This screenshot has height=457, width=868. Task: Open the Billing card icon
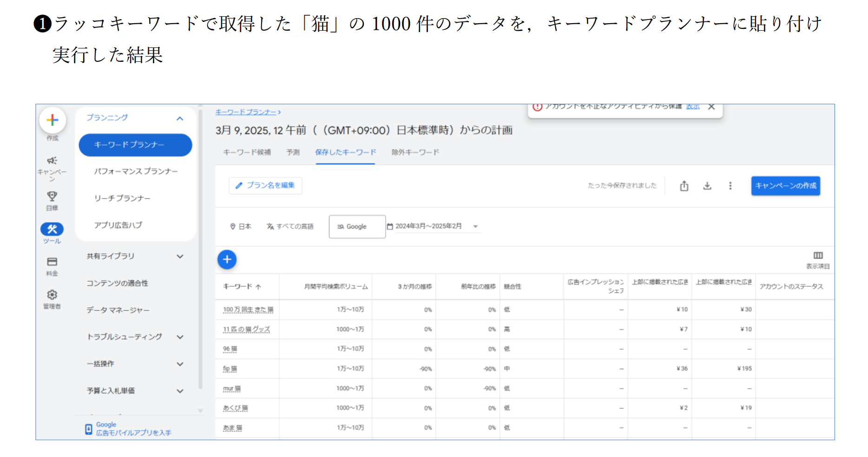(x=52, y=262)
